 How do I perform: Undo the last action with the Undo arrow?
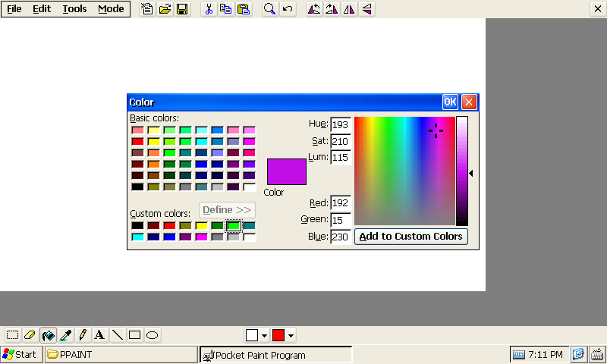pyautogui.click(x=288, y=9)
